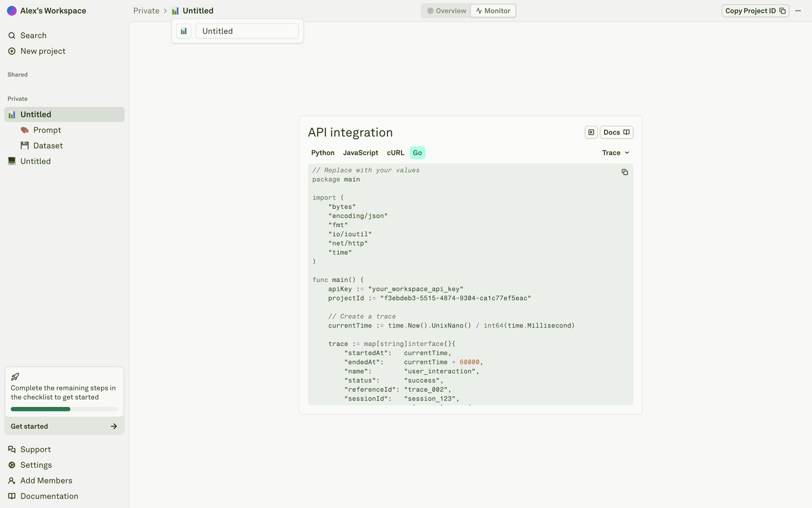The height and width of the screenshot is (508, 812).
Task: Click the Documentation book icon
Action: tap(12, 496)
